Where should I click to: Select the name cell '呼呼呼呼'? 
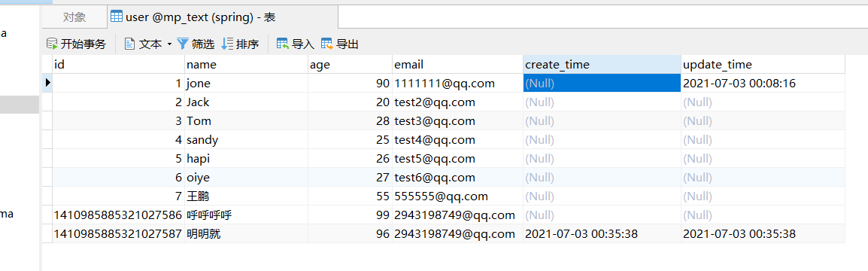(x=247, y=215)
